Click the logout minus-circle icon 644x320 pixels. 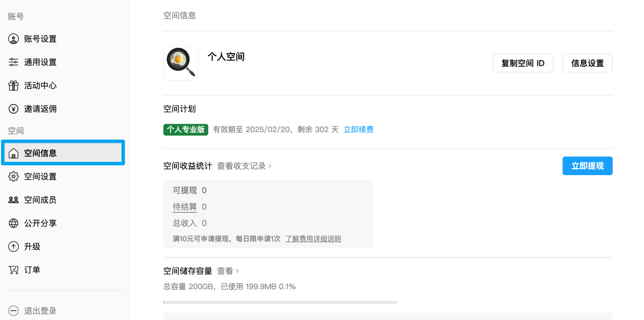point(14,311)
